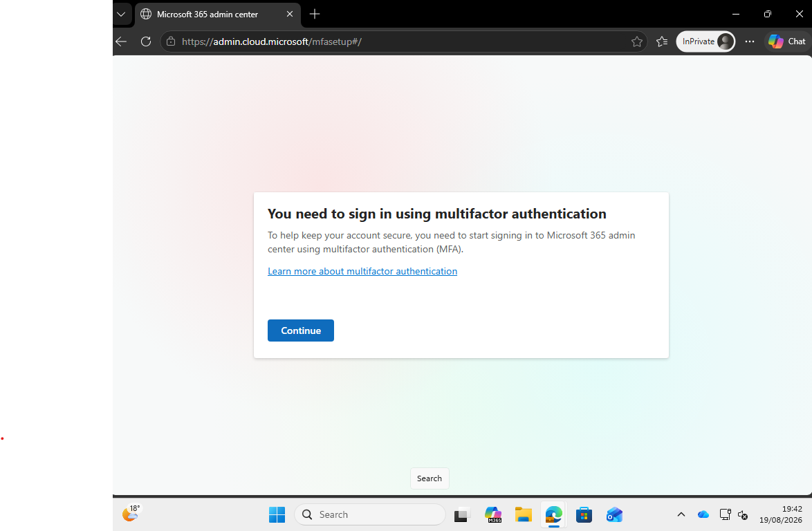Open OneDrive cloud tray icon
This screenshot has width=812, height=531.
(703, 514)
